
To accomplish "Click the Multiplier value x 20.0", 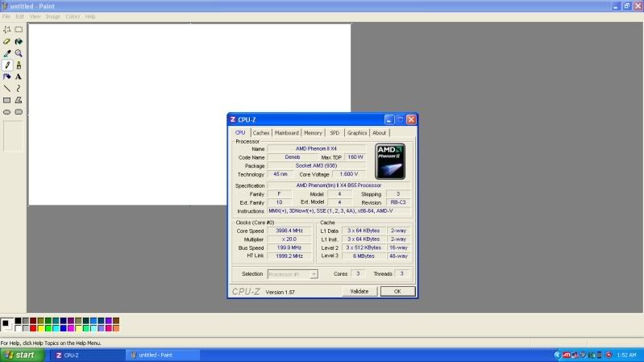I will coord(289,239).
